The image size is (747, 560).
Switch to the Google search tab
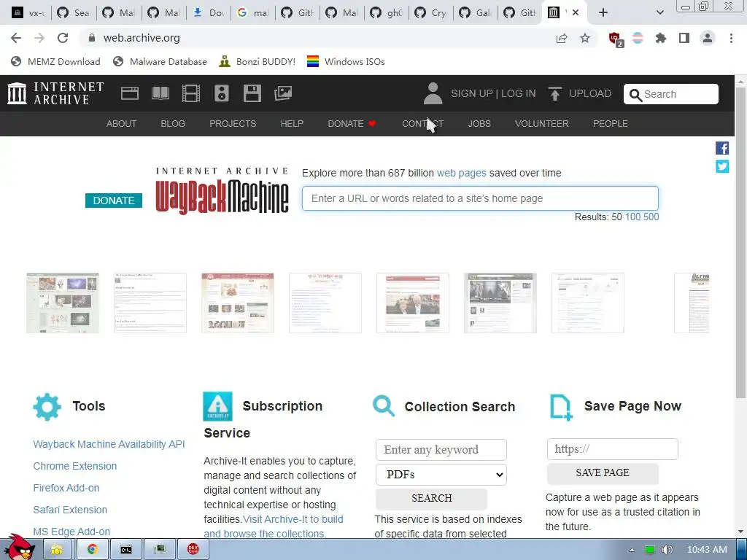pyautogui.click(x=253, y=12)
